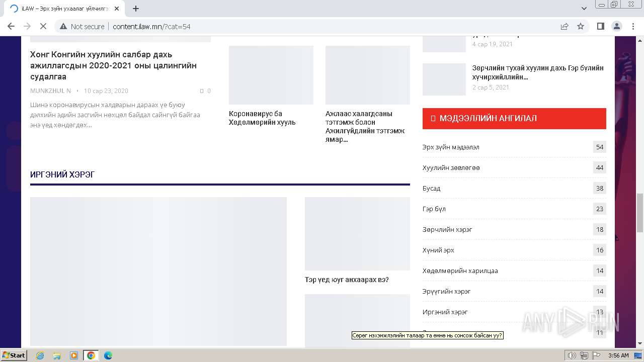This screenshot has width=644, height=362.
Task: Click thumbnail beside Зөрчлийн тухай хуулин article
Action: 444,79
